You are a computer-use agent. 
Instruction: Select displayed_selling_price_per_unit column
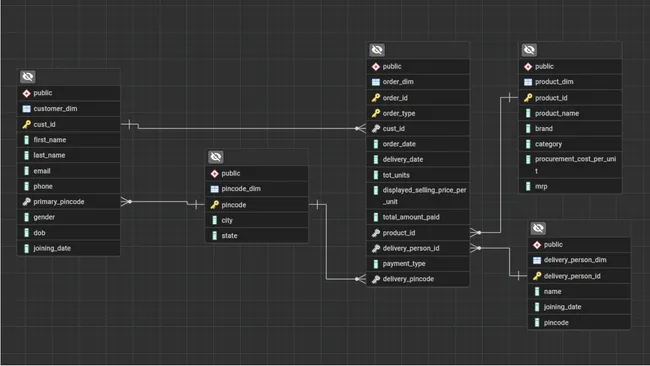click(418, 196)
